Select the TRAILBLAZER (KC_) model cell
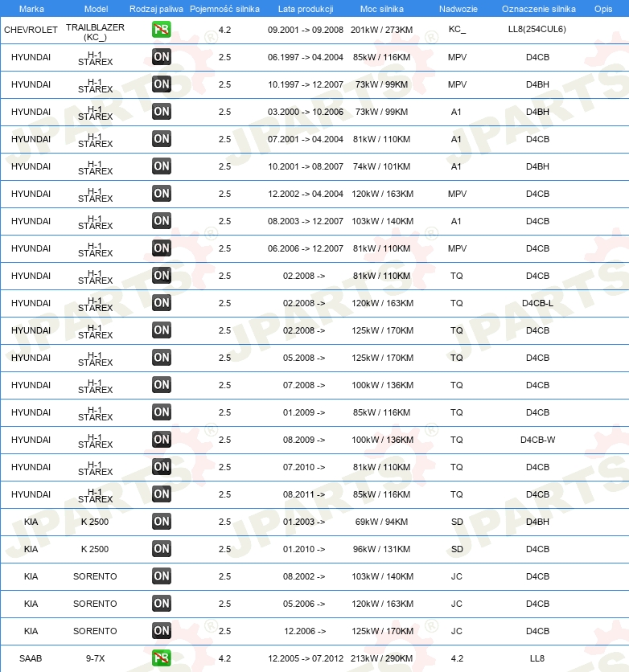The image size is (629, 672). point(95,32)
